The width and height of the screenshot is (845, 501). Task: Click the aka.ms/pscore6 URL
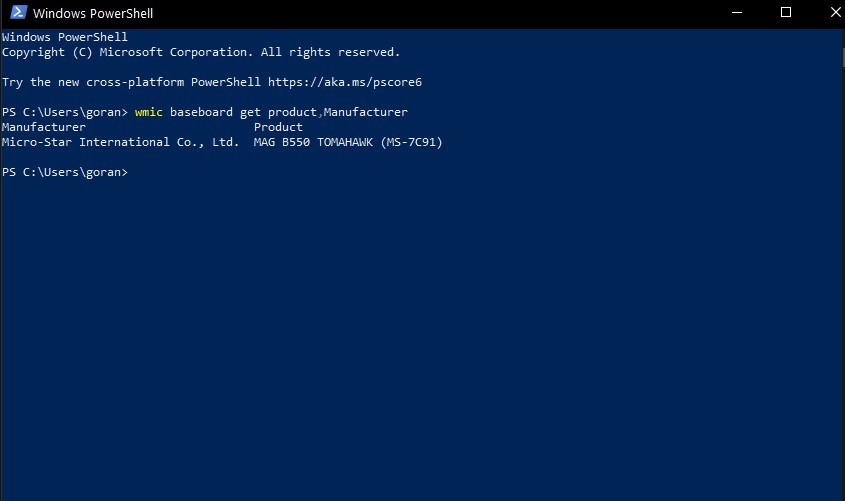point(345,82)
